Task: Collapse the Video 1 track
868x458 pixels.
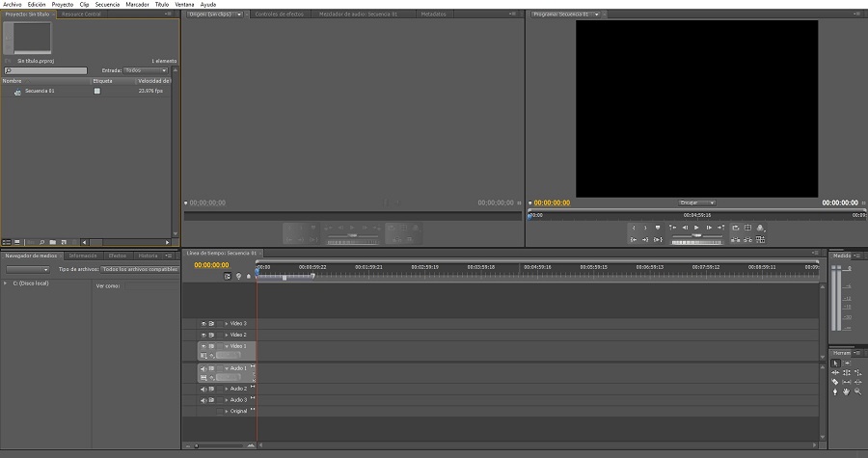Action: point(227,346)
